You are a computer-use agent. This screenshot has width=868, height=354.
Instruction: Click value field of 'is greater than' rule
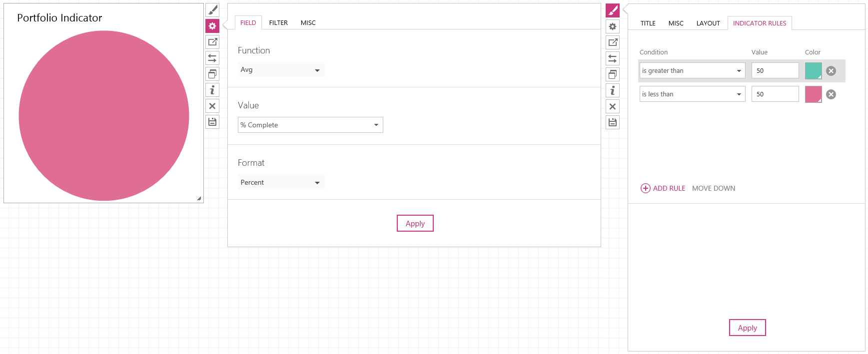click(775, 70)
